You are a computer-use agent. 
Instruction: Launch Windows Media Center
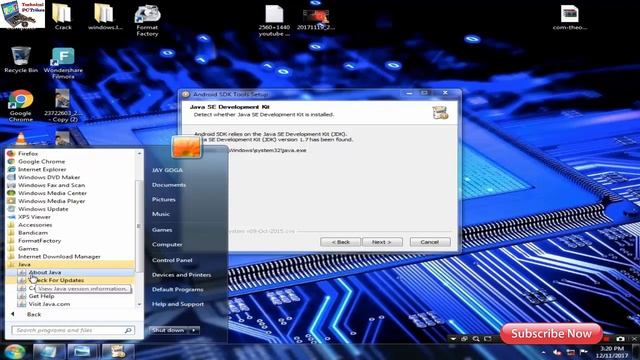52,193
